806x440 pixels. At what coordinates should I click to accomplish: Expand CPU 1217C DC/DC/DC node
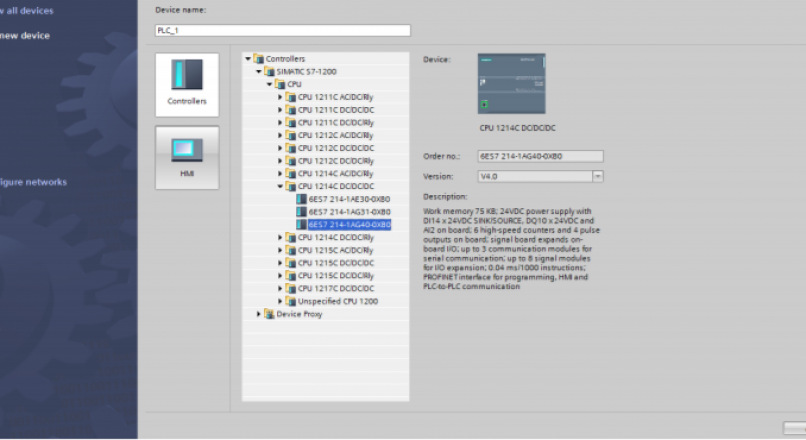pyautogui.click(x=280, y=288)
